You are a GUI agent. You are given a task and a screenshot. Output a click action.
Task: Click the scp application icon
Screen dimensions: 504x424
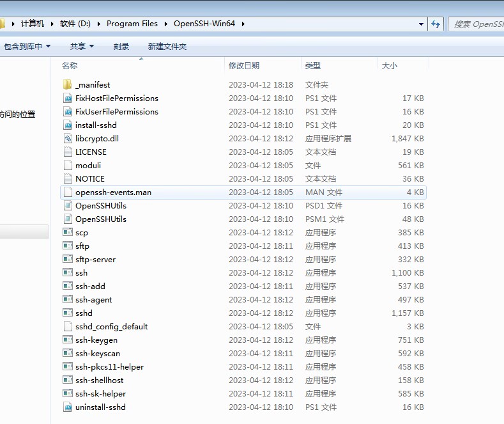68,232
